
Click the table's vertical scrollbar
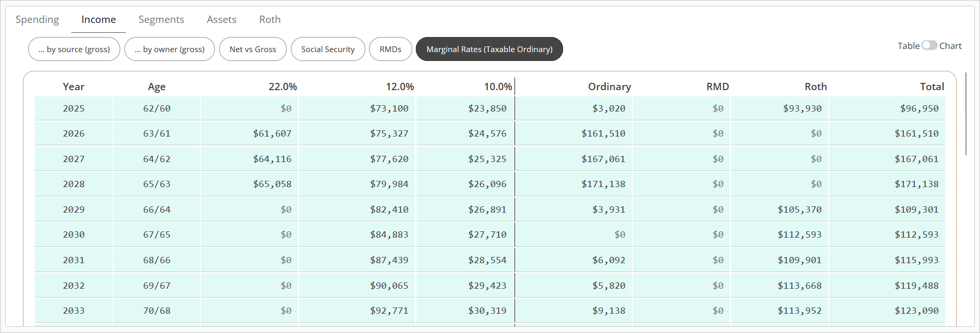coord(966,114)
